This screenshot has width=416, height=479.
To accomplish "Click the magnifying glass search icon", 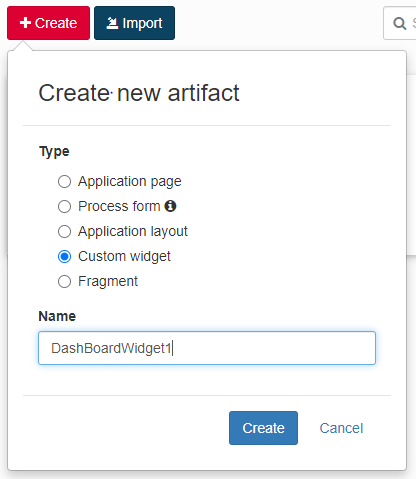I will [399, 23].
